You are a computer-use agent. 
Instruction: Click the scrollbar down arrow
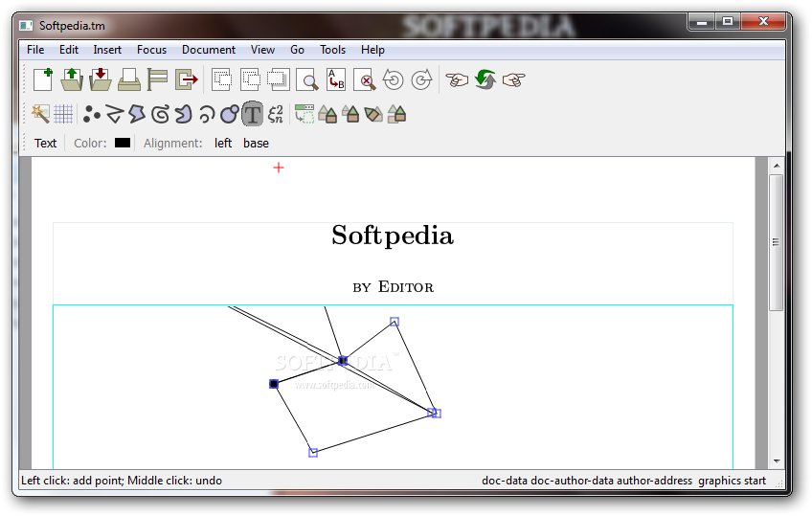click(777, 461)
